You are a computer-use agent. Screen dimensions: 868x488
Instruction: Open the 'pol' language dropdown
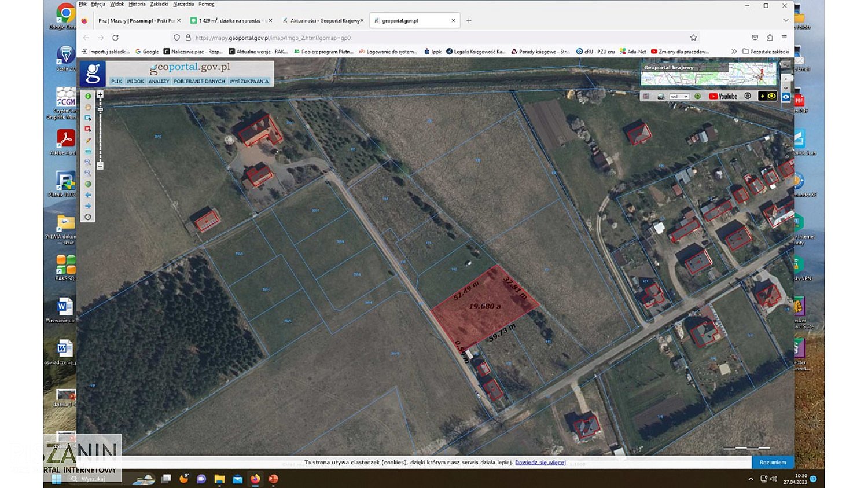point(679,97)
